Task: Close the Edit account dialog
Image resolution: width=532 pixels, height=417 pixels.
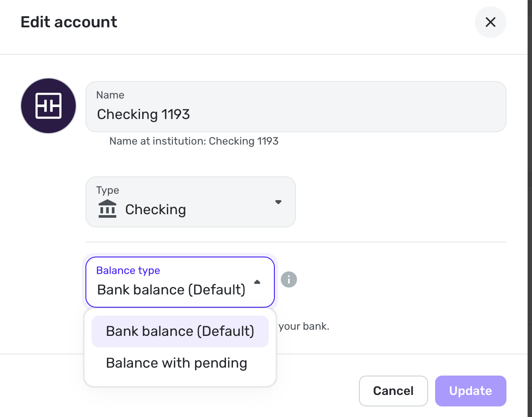Action: 490,22
